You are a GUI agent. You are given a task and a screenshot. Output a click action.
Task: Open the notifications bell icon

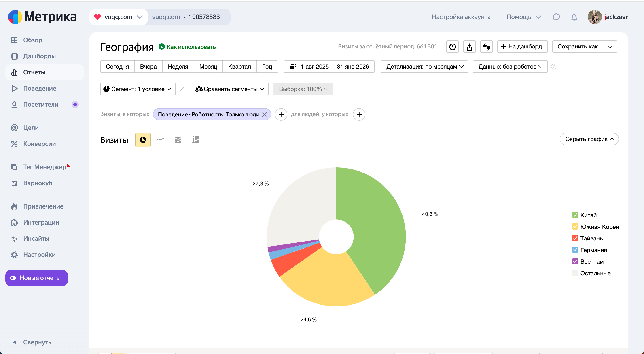click(x=574, y=17)
